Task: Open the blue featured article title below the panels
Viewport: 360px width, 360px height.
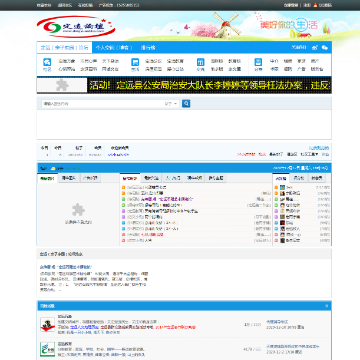Action: [x=66, y=267]
